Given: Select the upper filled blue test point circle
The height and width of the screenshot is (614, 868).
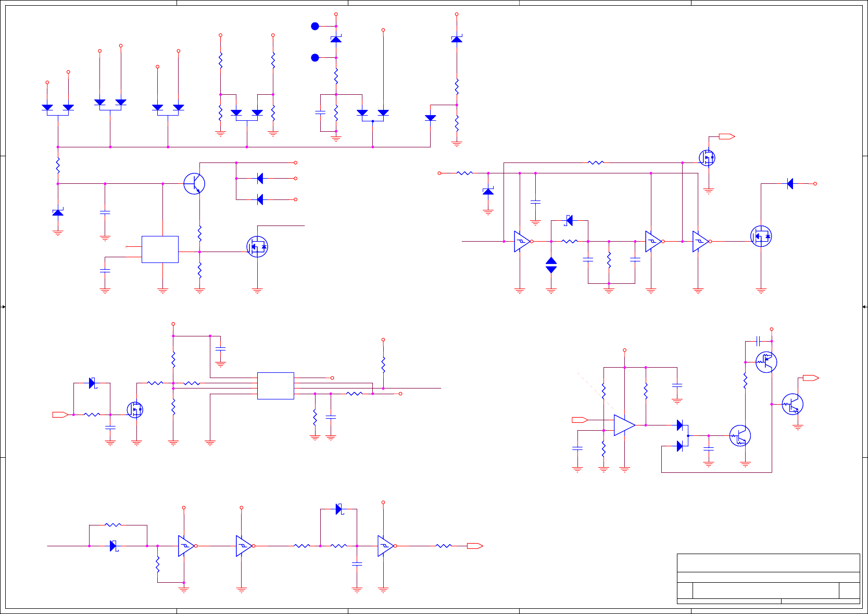Looking at the screenshot, I should pos(315,26).
